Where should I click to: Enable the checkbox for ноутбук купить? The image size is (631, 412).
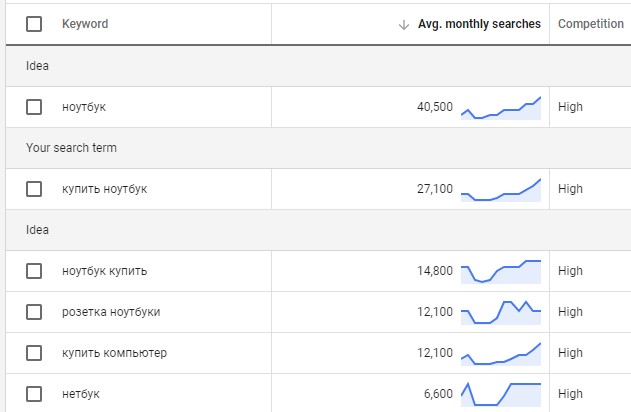coord(34,271)
